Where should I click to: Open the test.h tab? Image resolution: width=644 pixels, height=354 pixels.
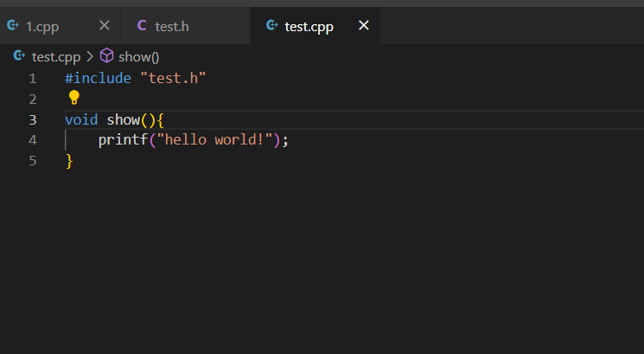click(172, 27)
